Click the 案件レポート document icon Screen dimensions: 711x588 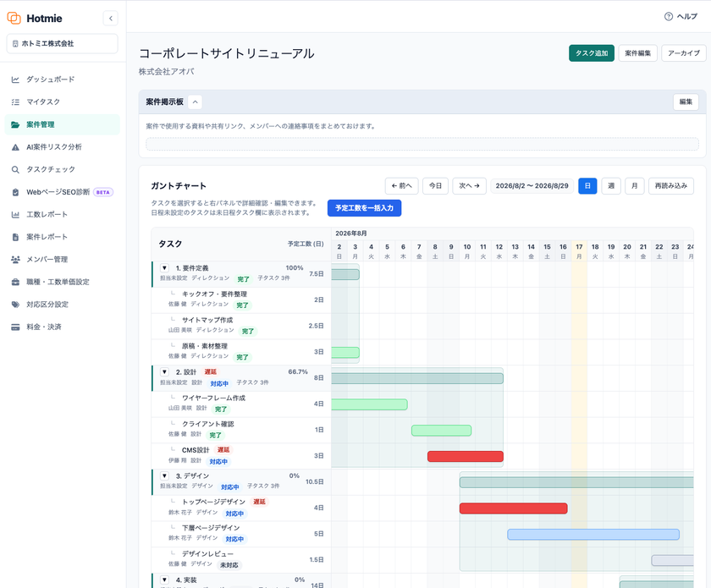(x=15, y=237)
